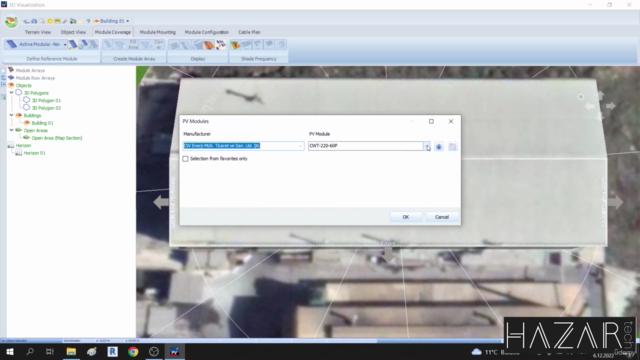
Task: Open the Windows Start menu
Action: (10, 351)
